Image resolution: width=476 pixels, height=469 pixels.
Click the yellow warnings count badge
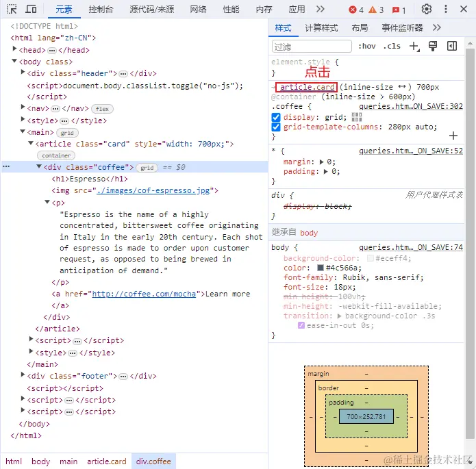(376, 10)
